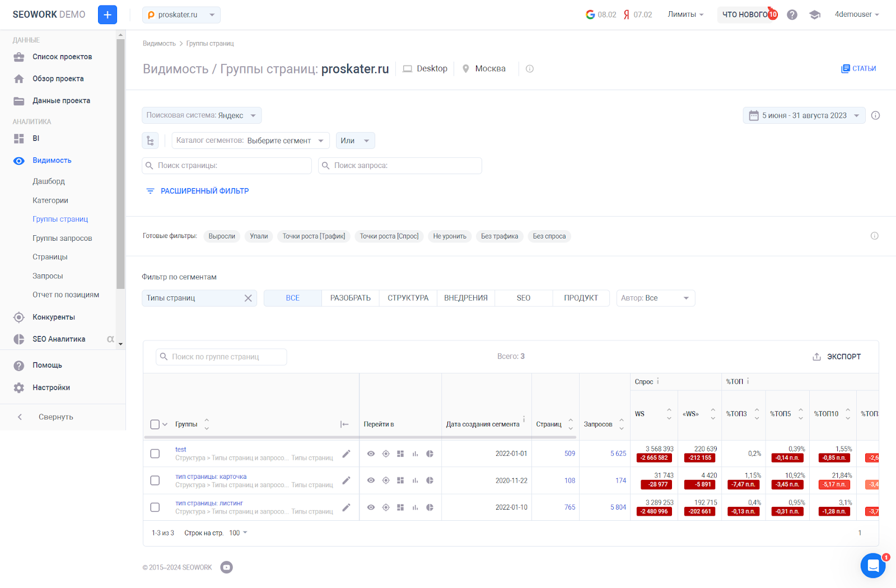Image resolution: width=896 pixels, height=588 pixels.
Task: Open Поисковая система: Яндекс dropdown
Action: pos(202,115)
